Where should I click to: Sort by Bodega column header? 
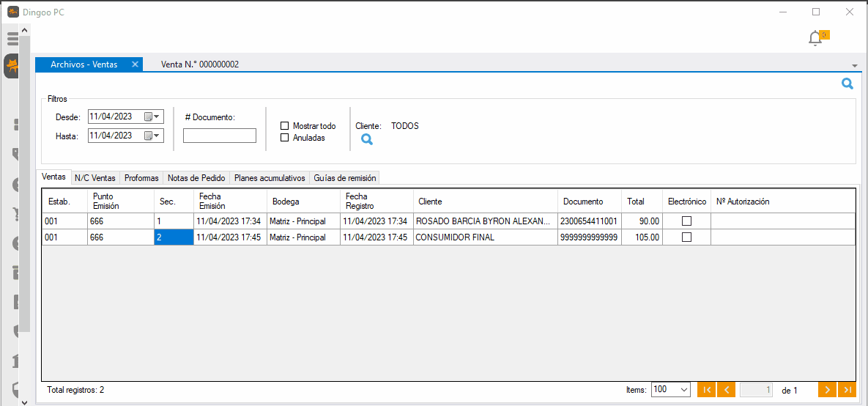tap(303, 201)
